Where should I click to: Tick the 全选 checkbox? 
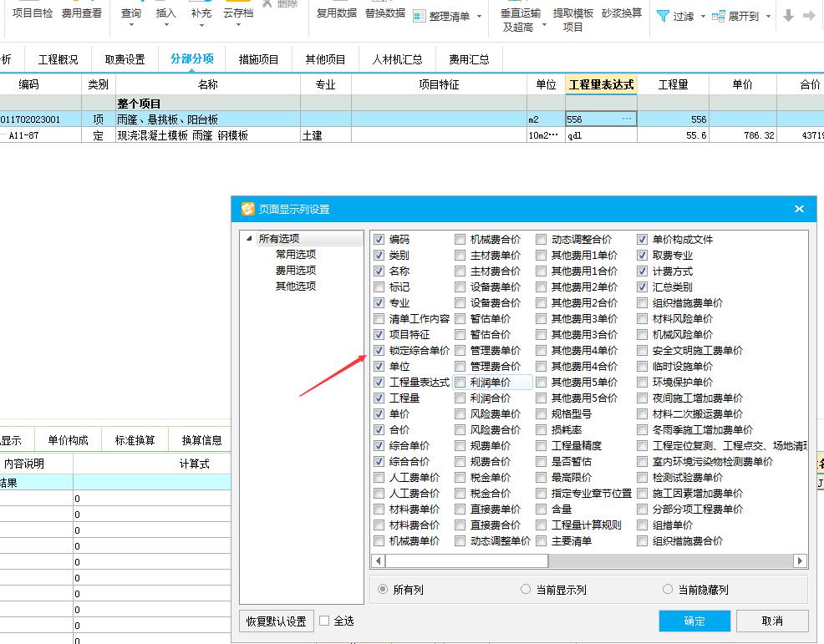324,621
